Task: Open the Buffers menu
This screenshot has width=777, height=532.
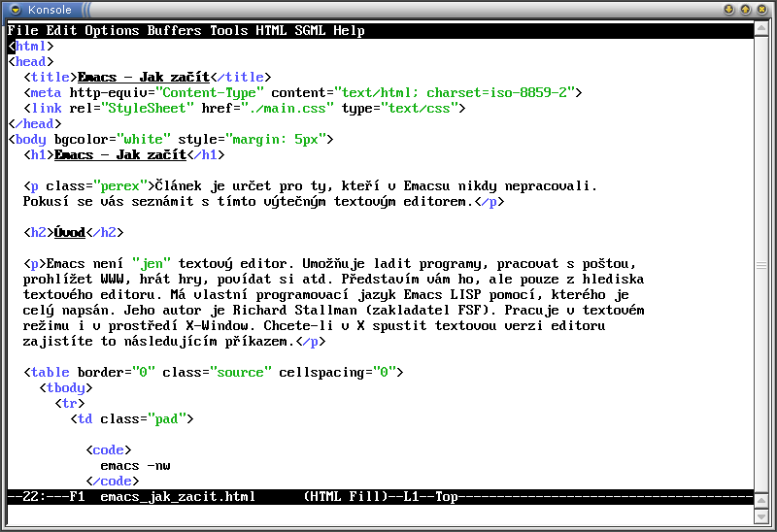Action: [x=174, y=30]
